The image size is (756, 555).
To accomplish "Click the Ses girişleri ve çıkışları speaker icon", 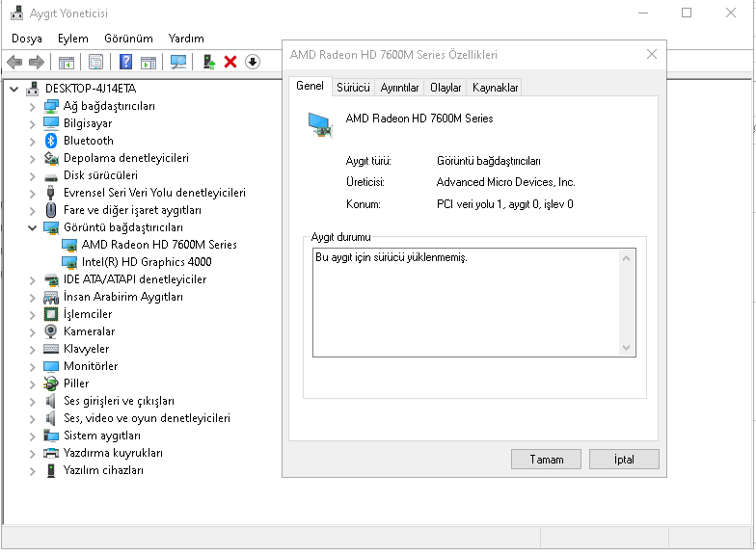I will pyautogui.click(x=50, y=401).
